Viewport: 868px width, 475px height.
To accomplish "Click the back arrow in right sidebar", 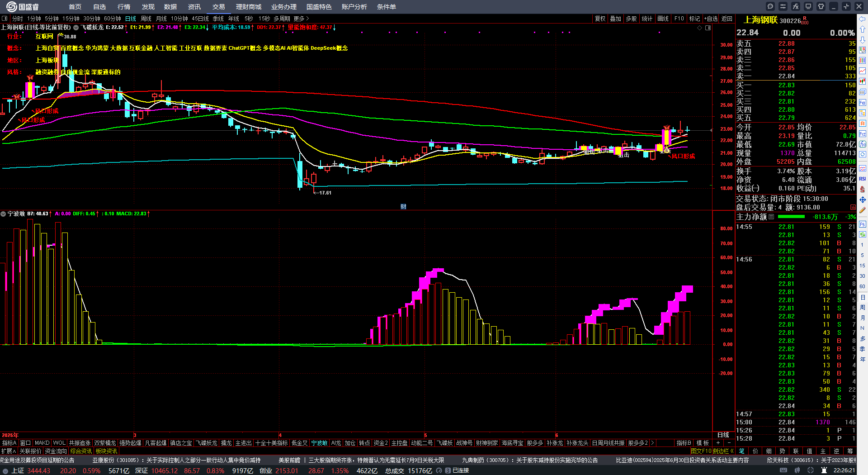I will [863, 19].
